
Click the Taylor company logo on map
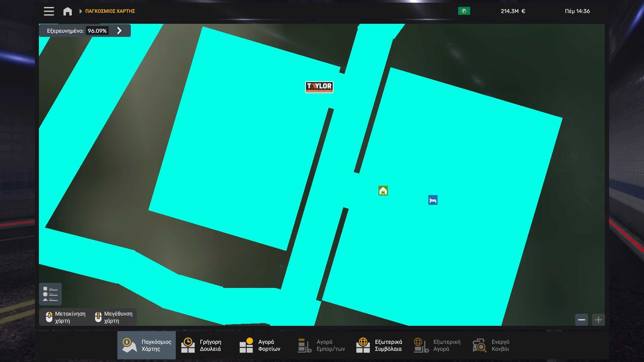point(319,87)
